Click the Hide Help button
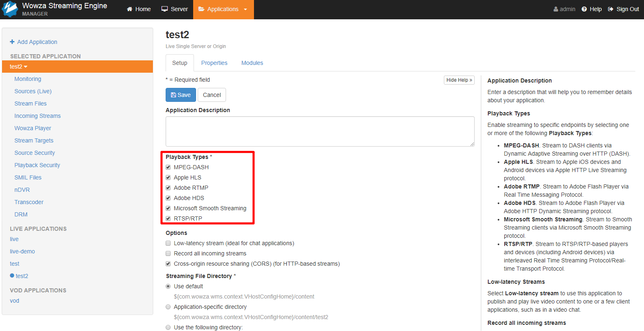 click(x=459, y=80)
